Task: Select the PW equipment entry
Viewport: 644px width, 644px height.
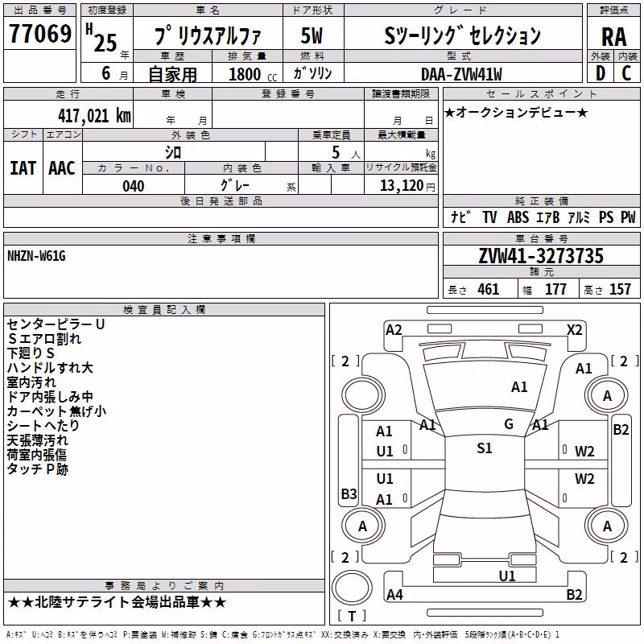Action: (x=628, y=217)
